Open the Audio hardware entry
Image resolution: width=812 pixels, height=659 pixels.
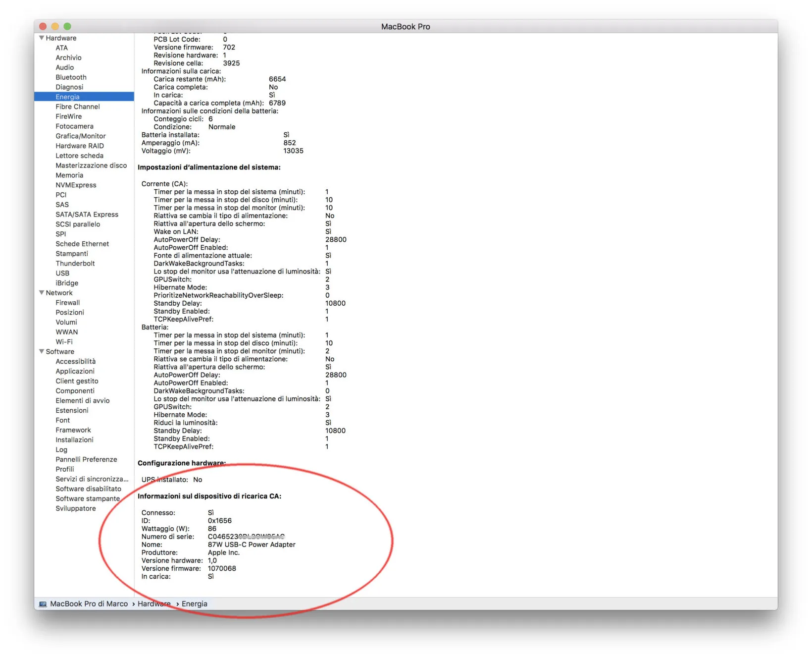[65, 67]
